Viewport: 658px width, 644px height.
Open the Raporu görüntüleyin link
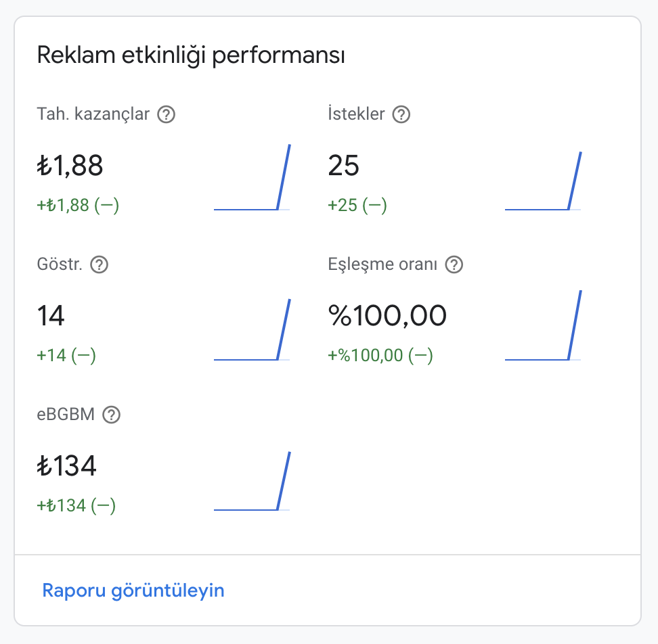(x=133, y=591)
